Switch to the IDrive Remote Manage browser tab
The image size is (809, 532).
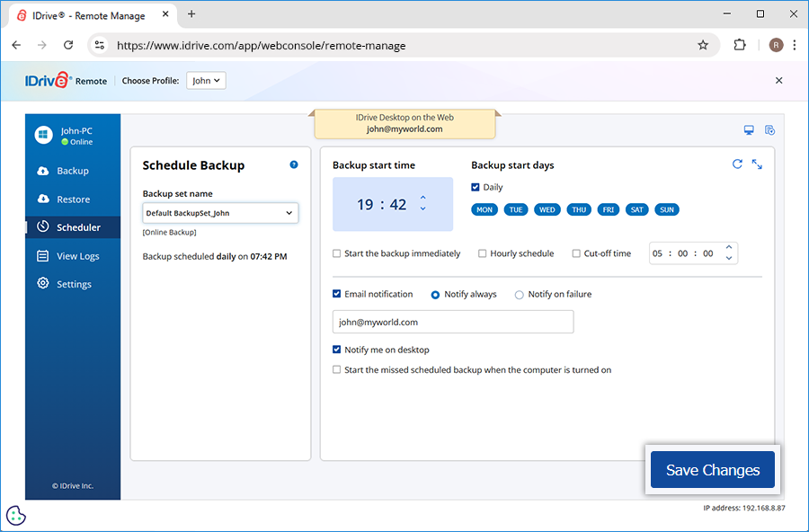92,15
